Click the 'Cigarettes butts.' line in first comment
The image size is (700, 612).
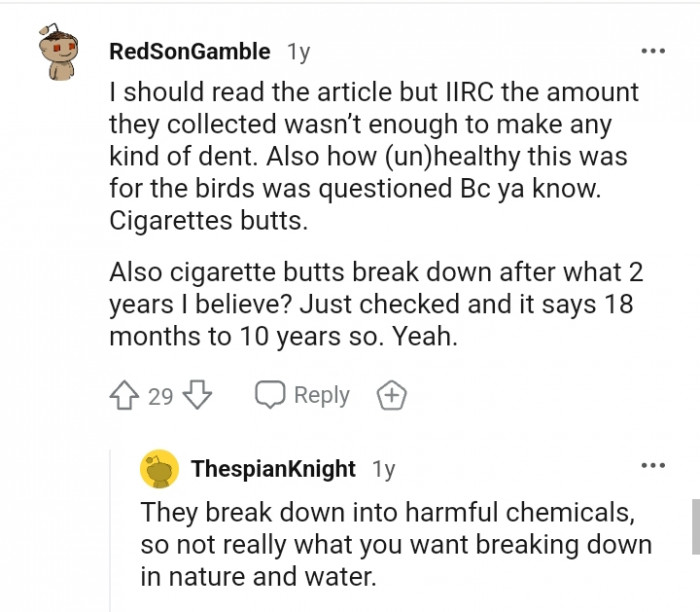(209, 222)
